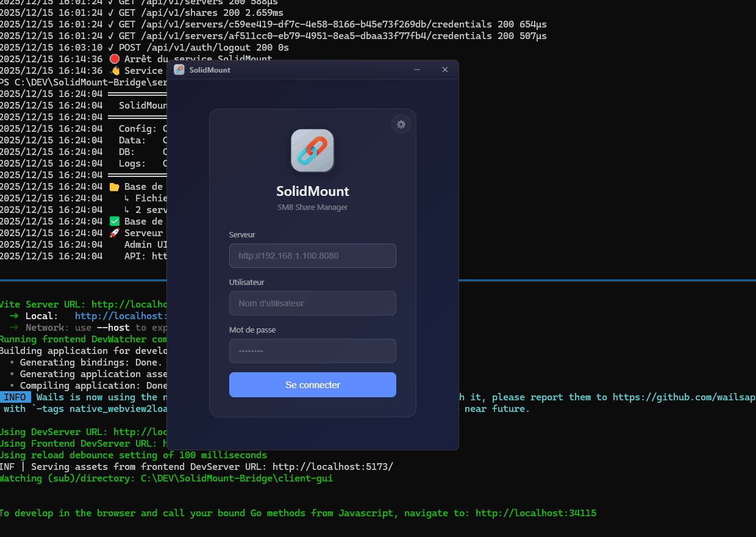This screenshot has height=537, width=756.
Task: Click the SolidMount icon in the title bar
Action: (x=179, y=70)
